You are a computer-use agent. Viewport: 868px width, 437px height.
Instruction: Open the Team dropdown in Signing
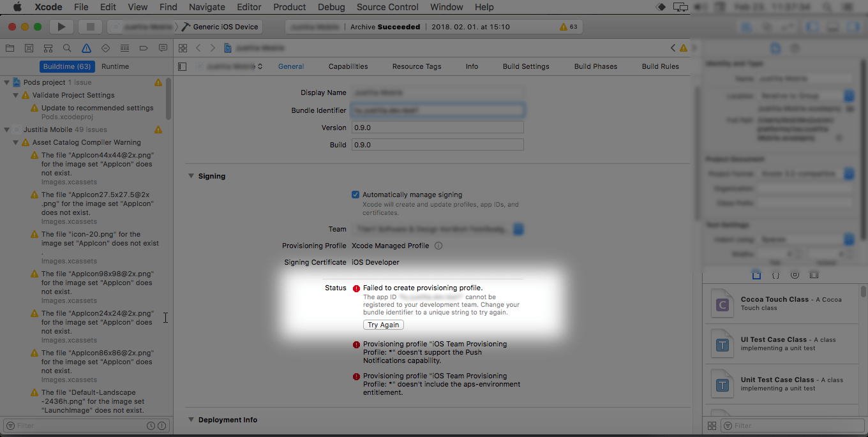tap(518, 228)
